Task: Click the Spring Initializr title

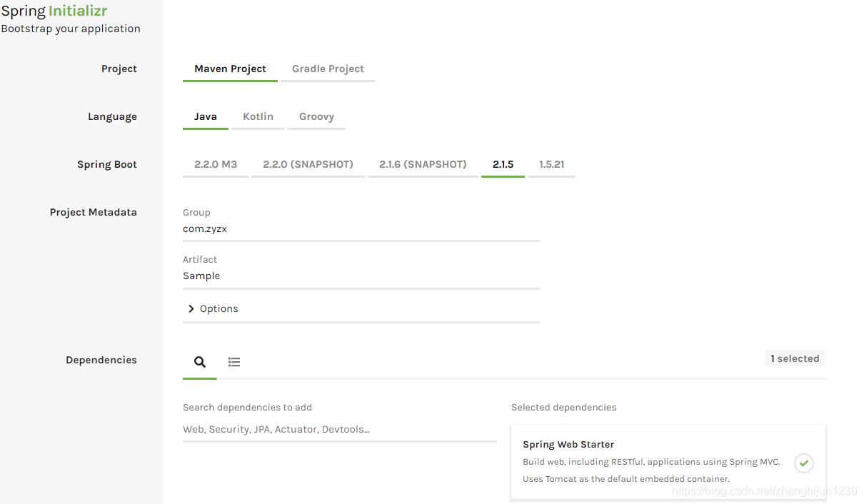Action: [54, 11]
